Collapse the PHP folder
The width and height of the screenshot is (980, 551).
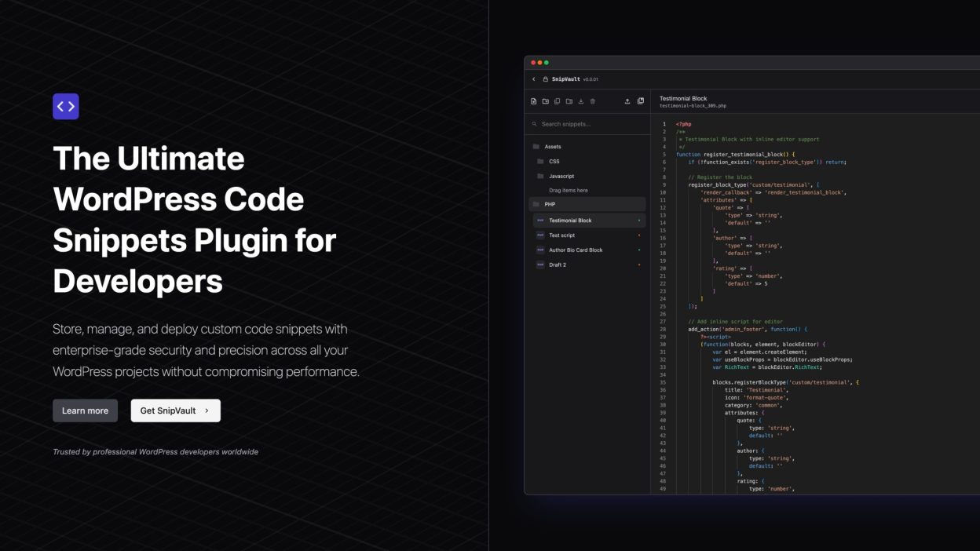tap(587, 204)
